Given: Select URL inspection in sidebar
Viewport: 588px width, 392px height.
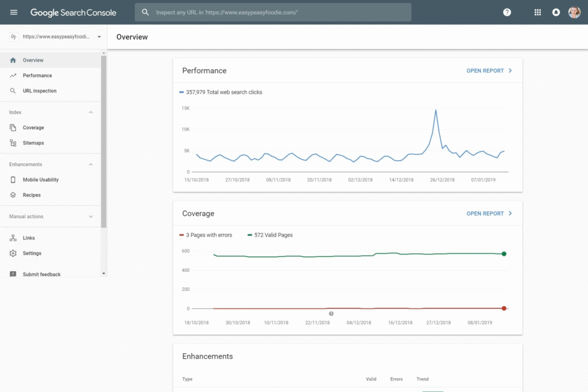Looking at the screenshot, I should [40, 91].
